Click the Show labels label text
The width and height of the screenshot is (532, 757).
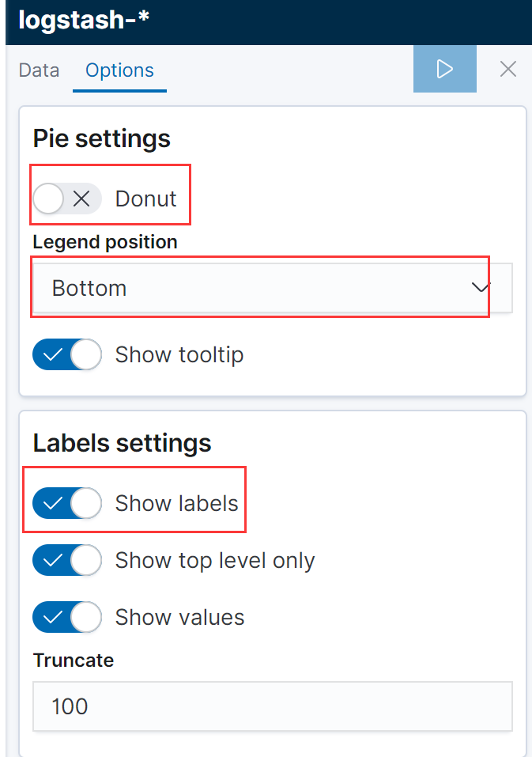(177, 504)
